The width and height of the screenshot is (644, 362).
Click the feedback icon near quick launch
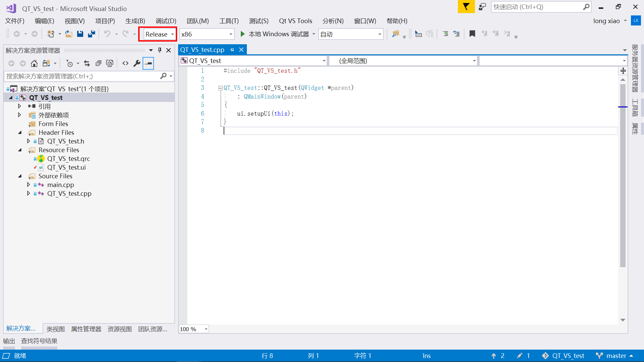click(x=482, y=7)
